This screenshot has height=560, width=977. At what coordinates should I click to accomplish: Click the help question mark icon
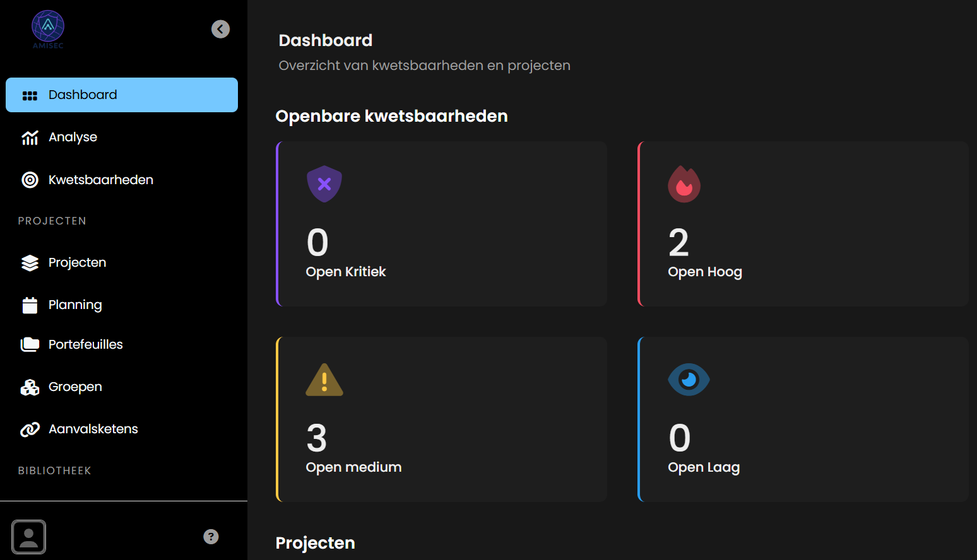click(211, 537)
